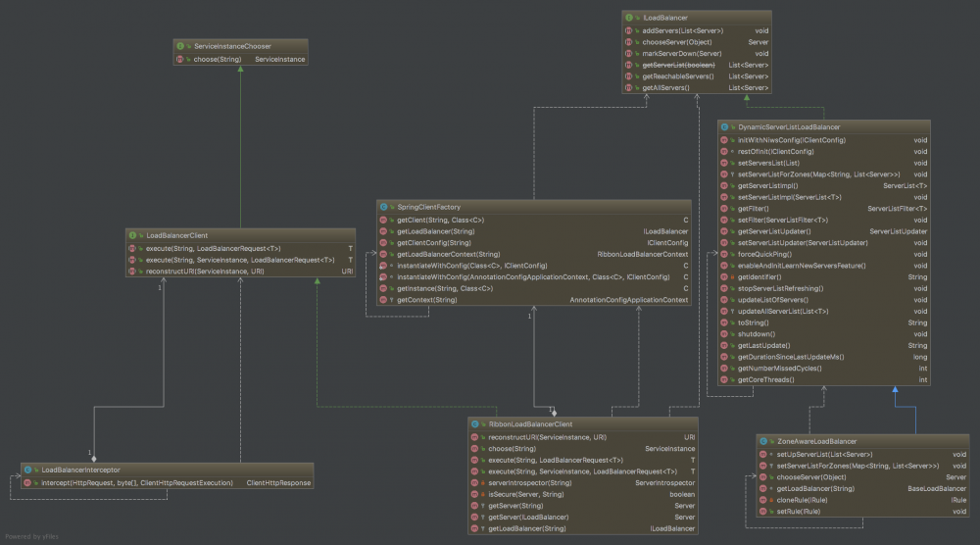Viewport: 980px width, 545px height.
Task: Select SpringClientFactory class header
Action: click(x=534, y=207)
